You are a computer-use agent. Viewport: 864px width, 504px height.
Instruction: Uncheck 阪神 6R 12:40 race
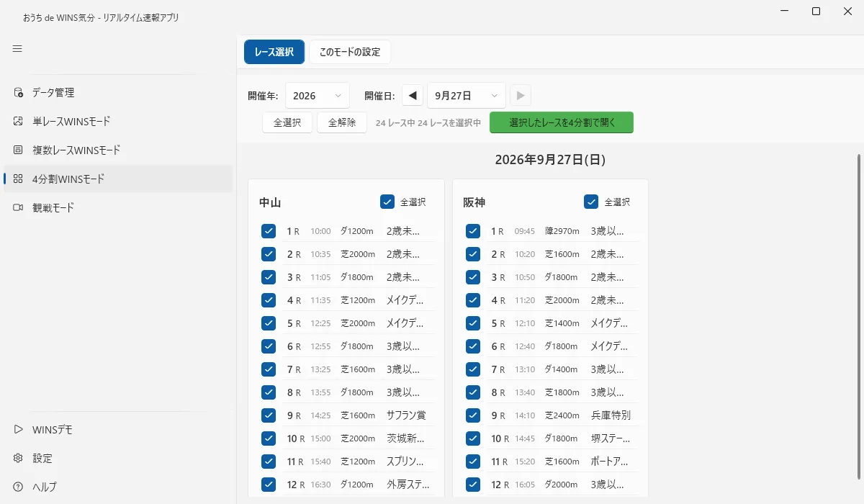473,346
